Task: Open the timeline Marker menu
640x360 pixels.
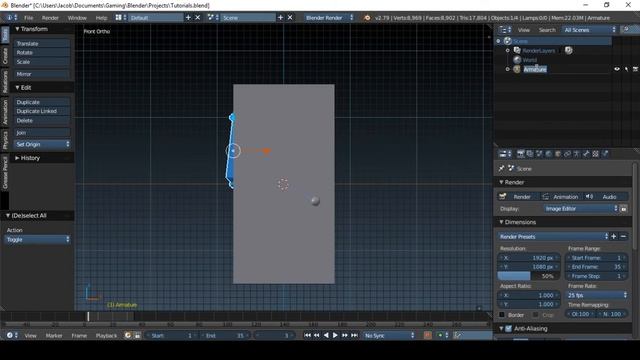Action: pos(54,336)
